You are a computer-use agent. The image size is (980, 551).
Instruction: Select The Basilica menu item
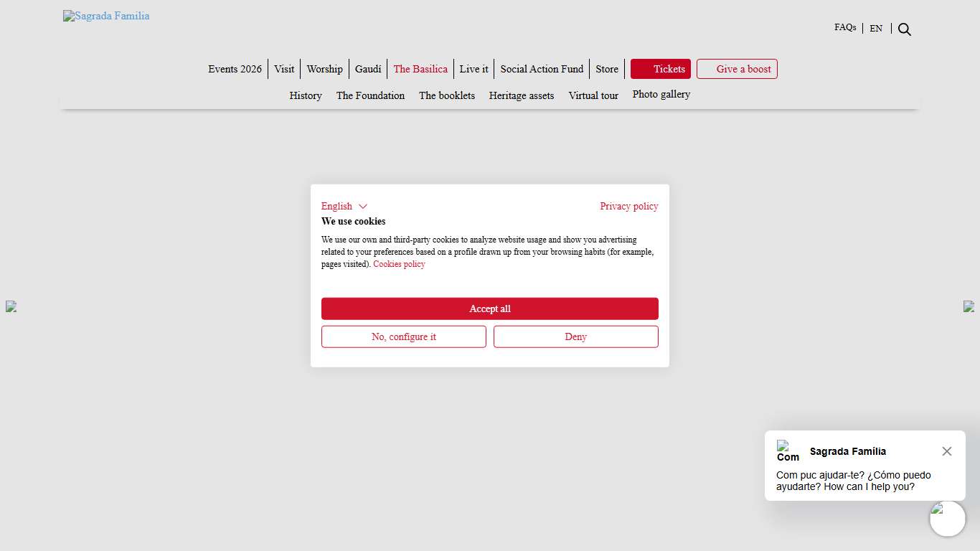coord(420,69)
